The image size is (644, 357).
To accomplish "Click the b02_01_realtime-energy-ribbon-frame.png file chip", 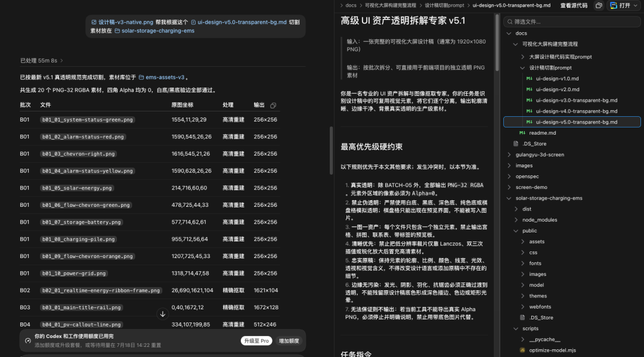I will point(101,290).
